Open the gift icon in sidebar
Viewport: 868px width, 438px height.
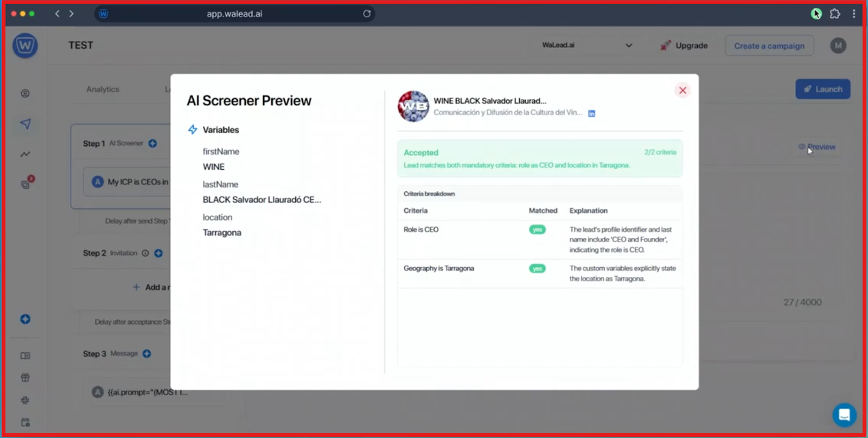[x=25, y=378]
